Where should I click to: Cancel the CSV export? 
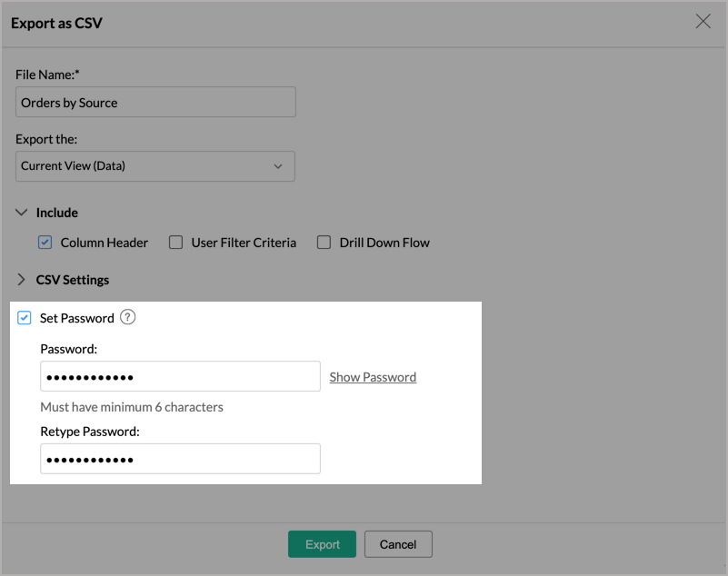[x=398, y=544]
